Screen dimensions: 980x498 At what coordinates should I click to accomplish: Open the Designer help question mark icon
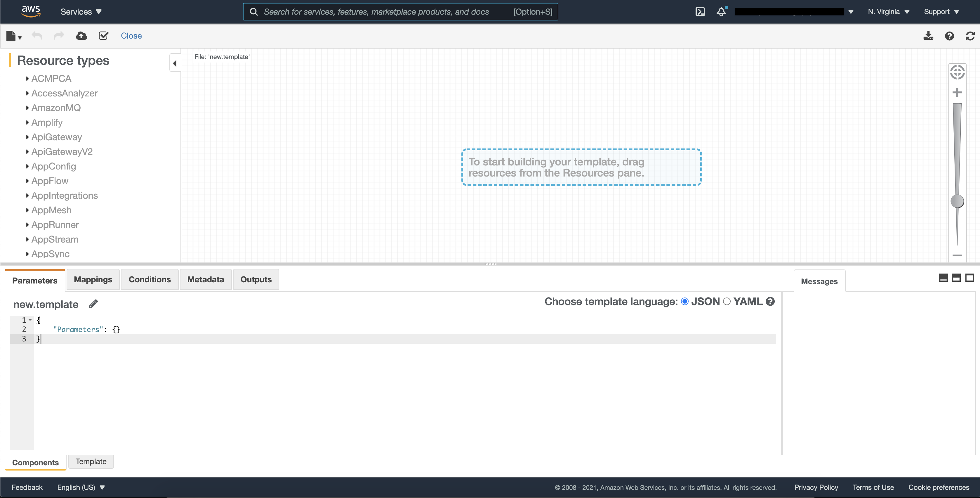pos(949,36)
